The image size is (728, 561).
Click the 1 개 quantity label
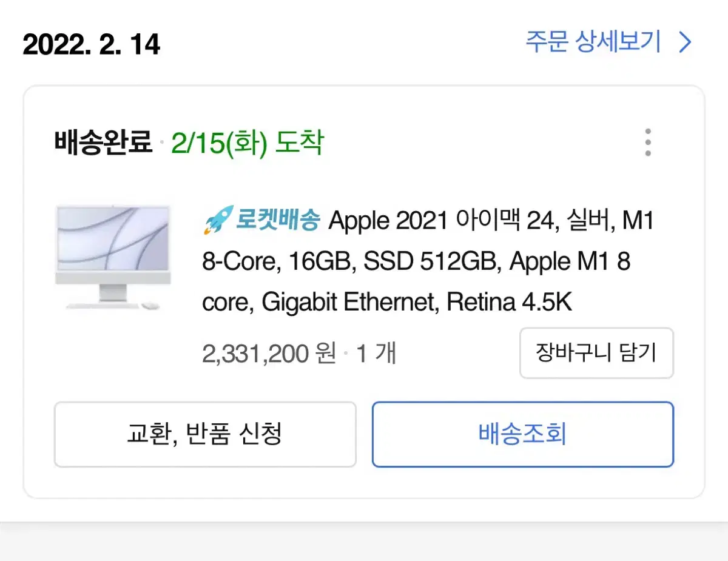tap(376, 354)
